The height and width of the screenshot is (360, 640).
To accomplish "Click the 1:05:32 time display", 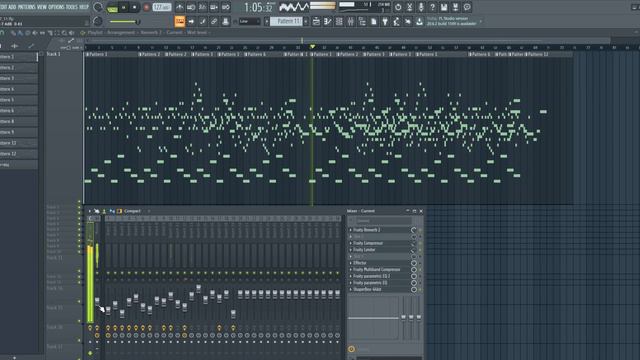I will pos(258,7).
